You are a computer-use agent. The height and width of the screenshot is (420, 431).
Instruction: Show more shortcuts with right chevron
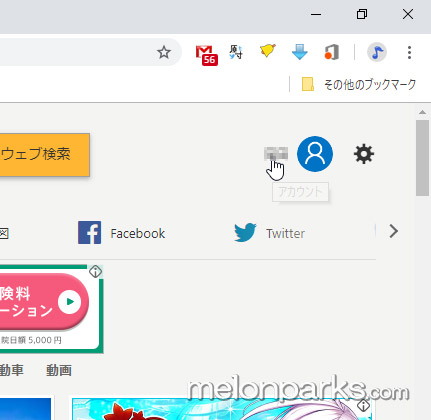(394, 231)
